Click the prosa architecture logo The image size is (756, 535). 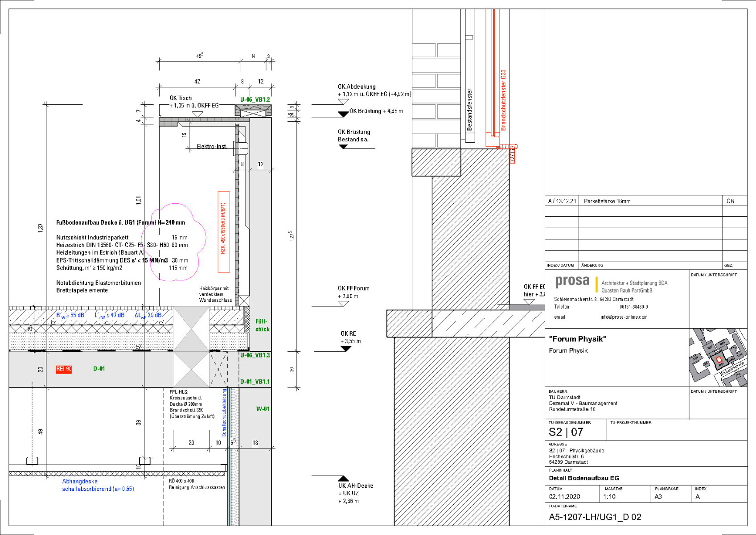click(x=573, y=281)
